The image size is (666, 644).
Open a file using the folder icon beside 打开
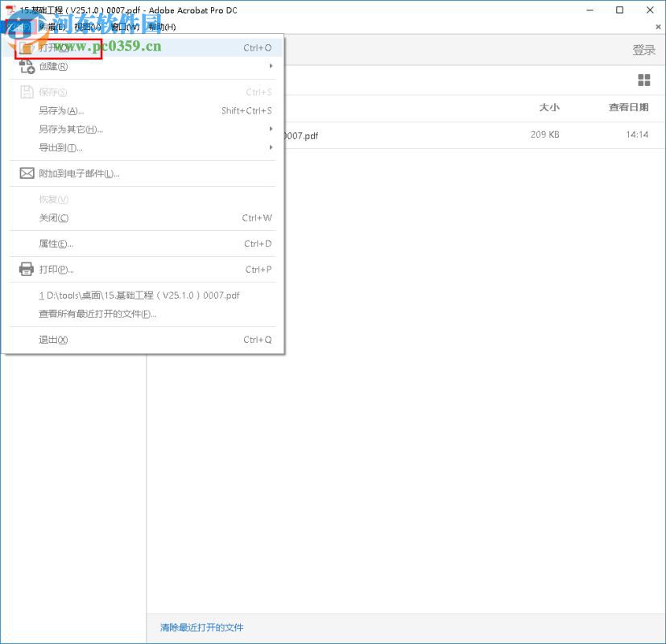(24, 48)
